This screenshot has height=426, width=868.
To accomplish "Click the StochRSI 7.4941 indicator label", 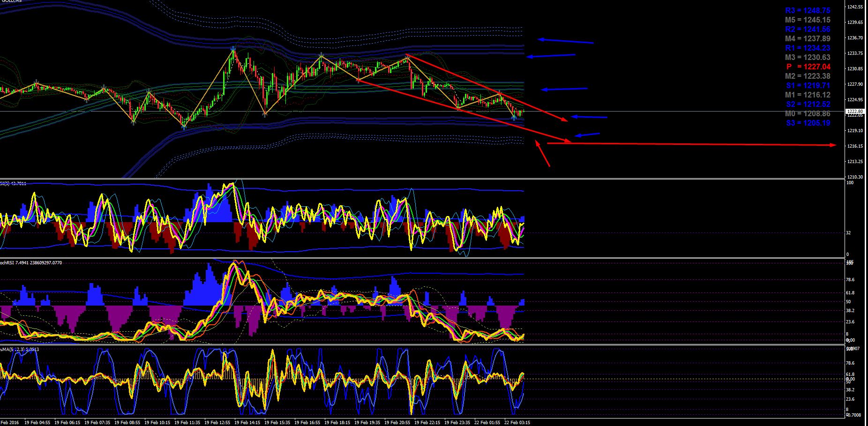I will click(31, 263).
